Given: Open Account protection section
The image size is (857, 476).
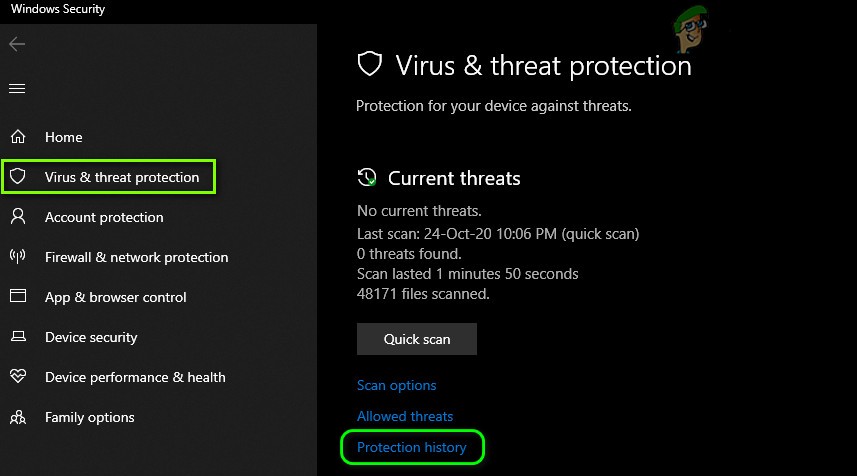Looking at the screenshot, I should point(104,217).
